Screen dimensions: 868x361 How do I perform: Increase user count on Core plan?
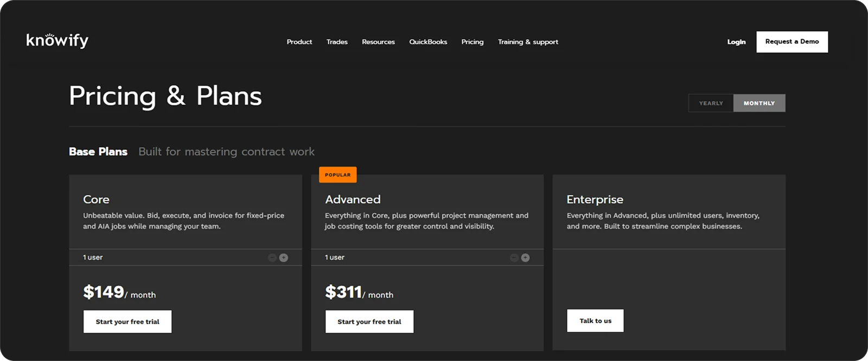point(283,257)
